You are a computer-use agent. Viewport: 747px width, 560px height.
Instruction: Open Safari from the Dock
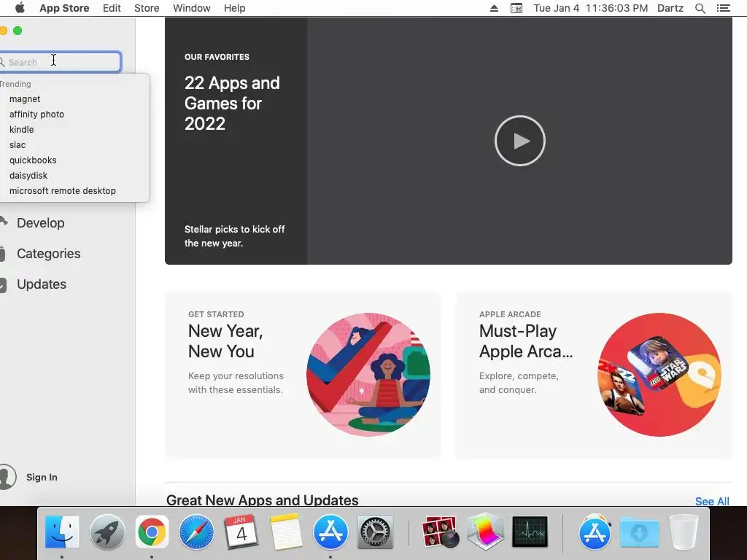(x=196, y=532)
